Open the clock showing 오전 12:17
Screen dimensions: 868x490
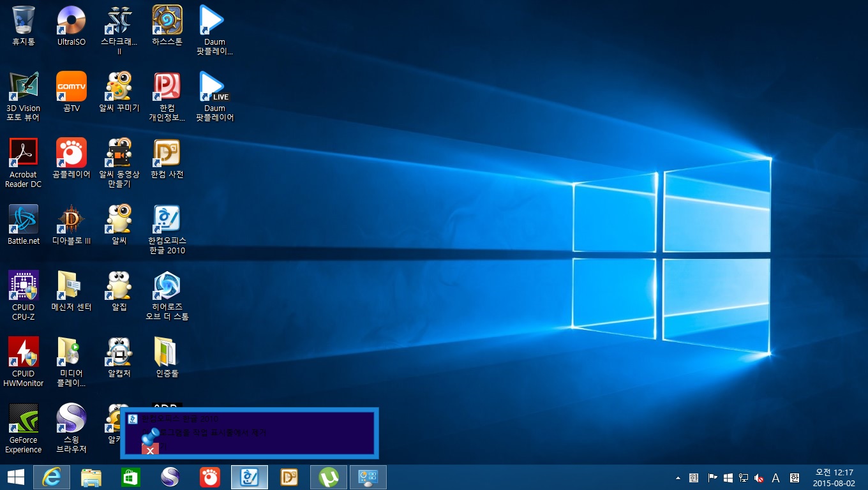pyautogui.click(x=834, y=477)
